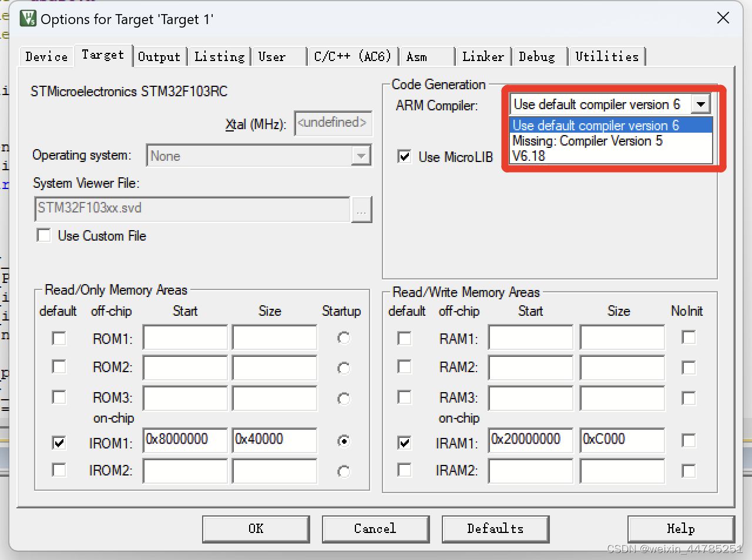Click the System Viewer File text field
This screenshot has height=560, width=752.
pyautogui.click(x=192, y=209)
